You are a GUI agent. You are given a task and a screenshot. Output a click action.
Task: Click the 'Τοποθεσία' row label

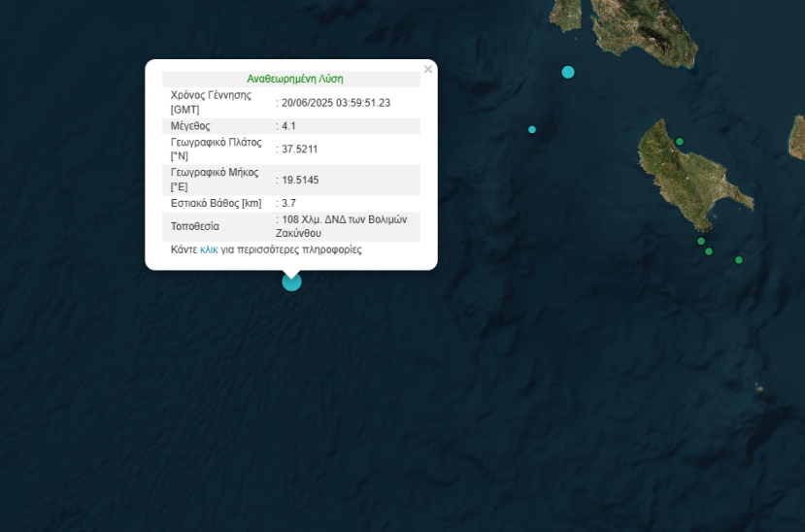(x=195, y=226)
